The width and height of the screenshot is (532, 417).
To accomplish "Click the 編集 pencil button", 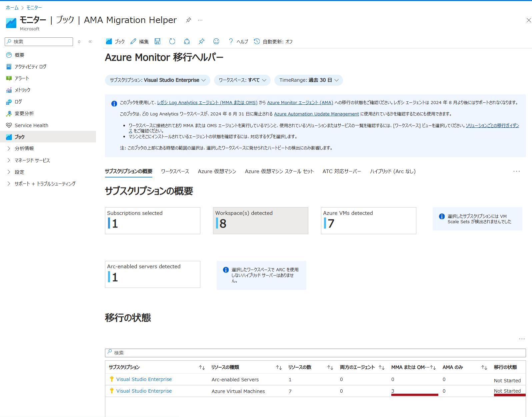I will click(139, 41).
